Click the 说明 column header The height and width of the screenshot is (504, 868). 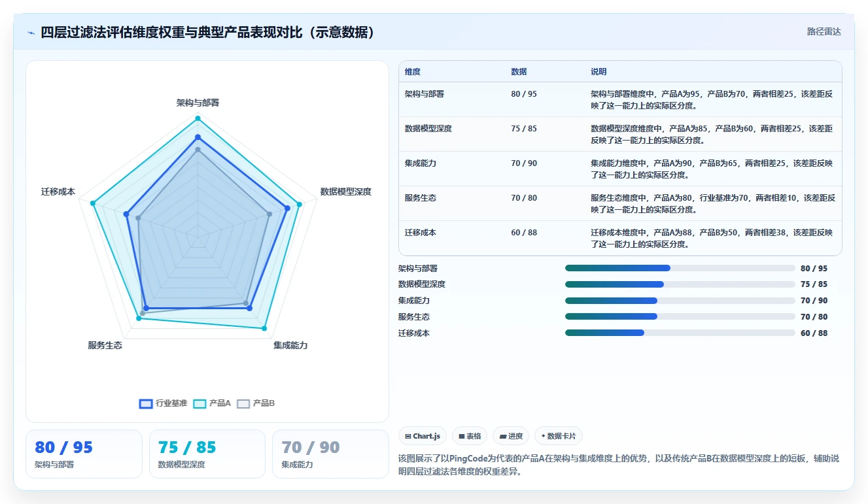(599, 71)
